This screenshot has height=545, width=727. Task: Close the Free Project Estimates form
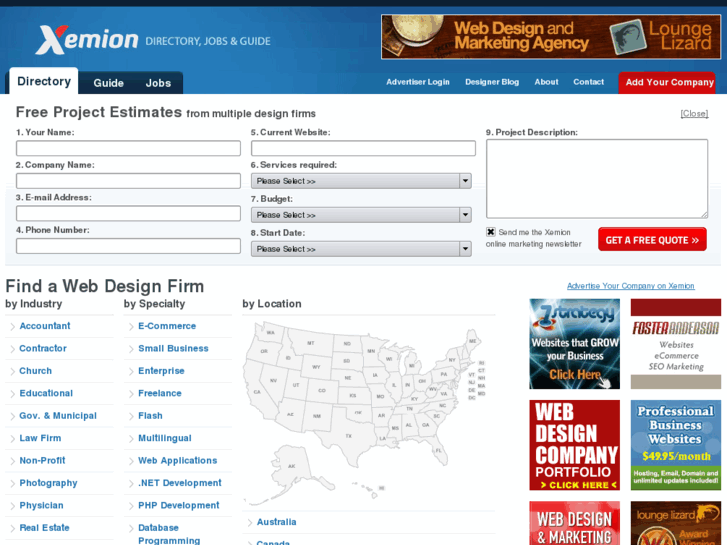coord(694,114)
